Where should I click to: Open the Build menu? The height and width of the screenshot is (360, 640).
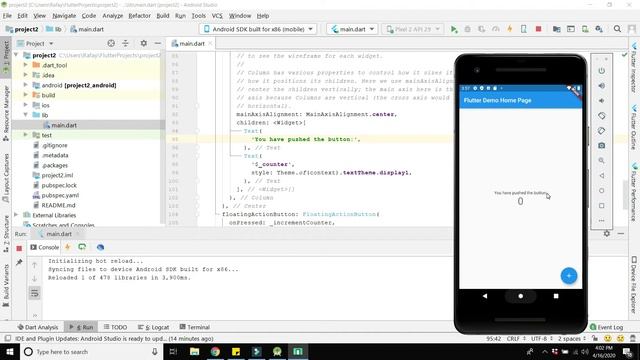(x=162, y=16)
